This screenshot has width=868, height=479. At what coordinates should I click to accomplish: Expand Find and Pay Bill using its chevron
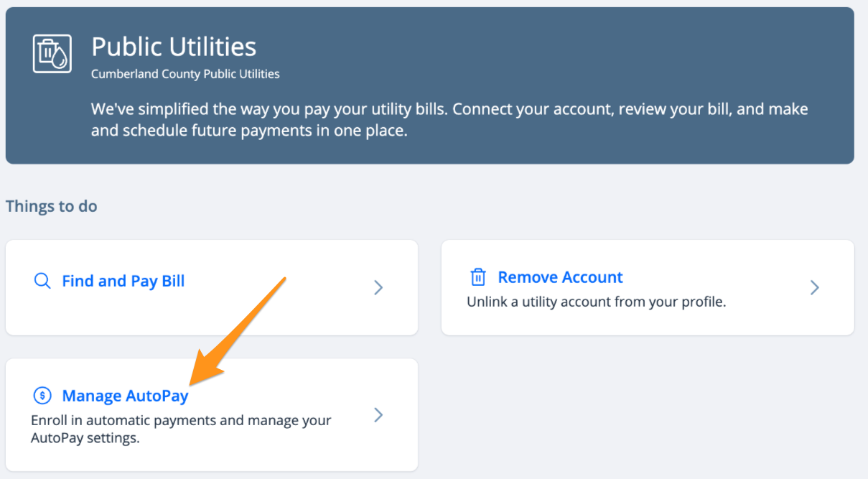pyautogui.click(x=378, y=287)
